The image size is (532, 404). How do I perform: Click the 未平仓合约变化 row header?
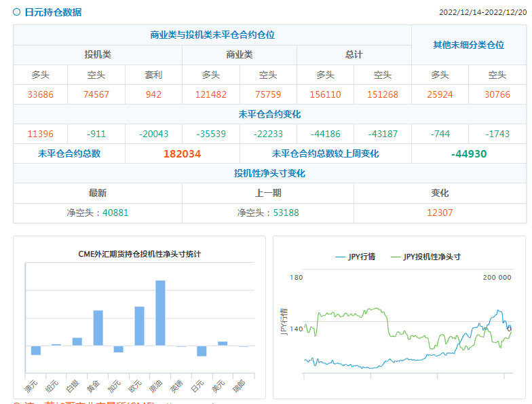coord(269,114)
